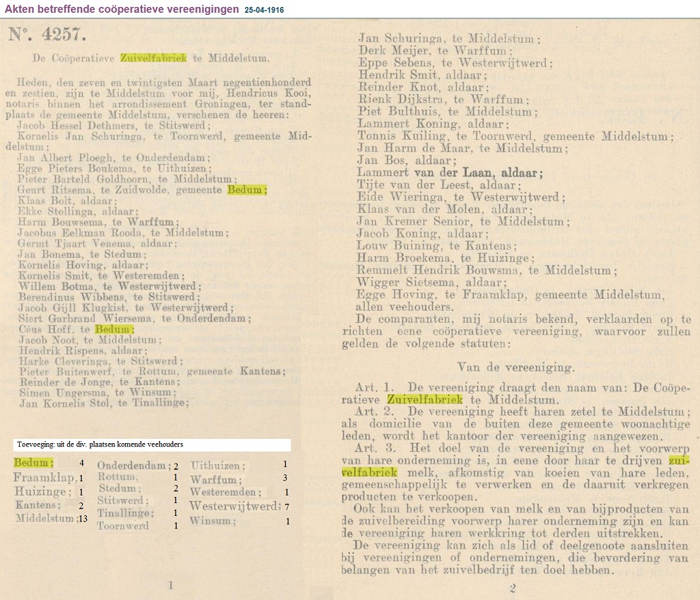Viewport: 700px width, 600px height.
Task: Select 'Hendrik Rispens, aldaar'
Action: [x=83, y=351]
